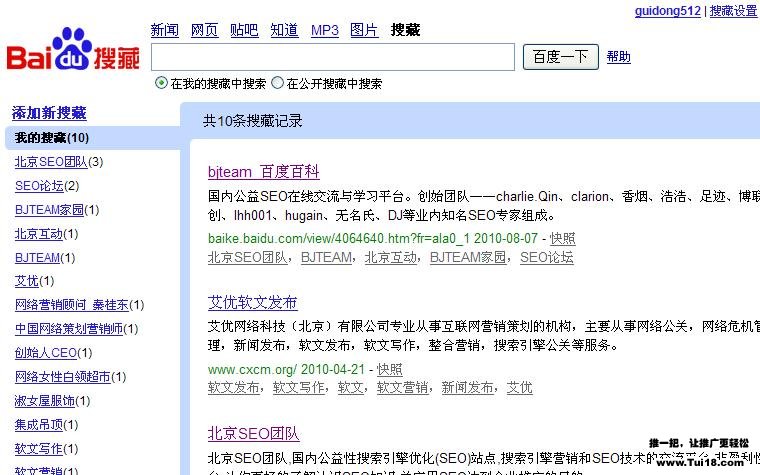Open 搜藏设置 settings link
This screenshot has height=475, width=760.
[x=733, y=11]
